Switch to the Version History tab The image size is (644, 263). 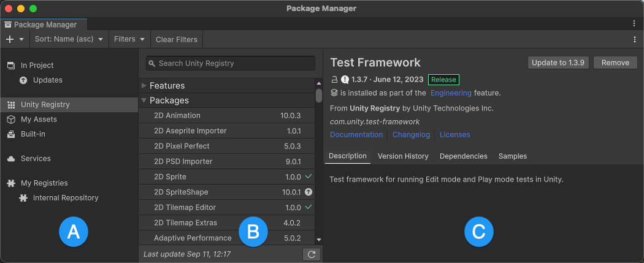point(403,156)
